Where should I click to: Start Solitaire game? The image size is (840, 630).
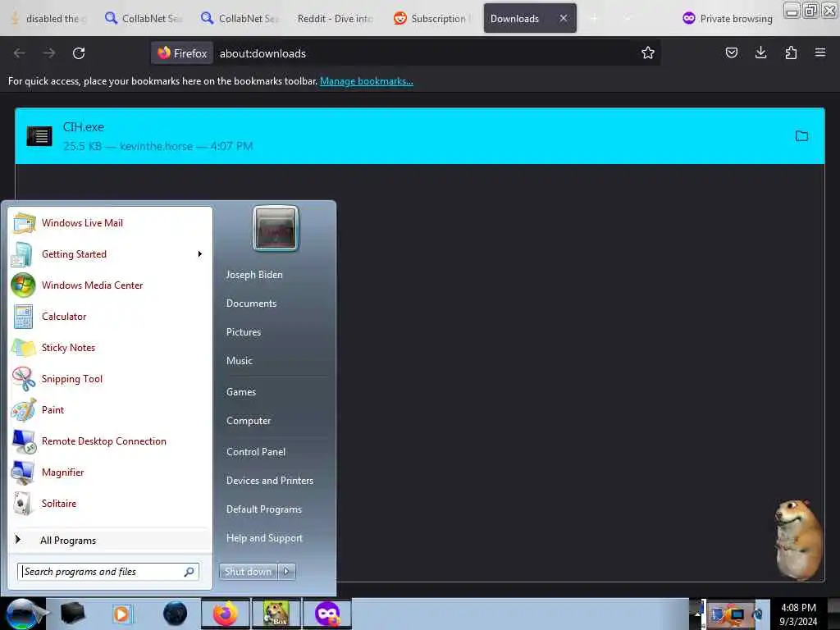pyautogui.click(x=110, y=503)
